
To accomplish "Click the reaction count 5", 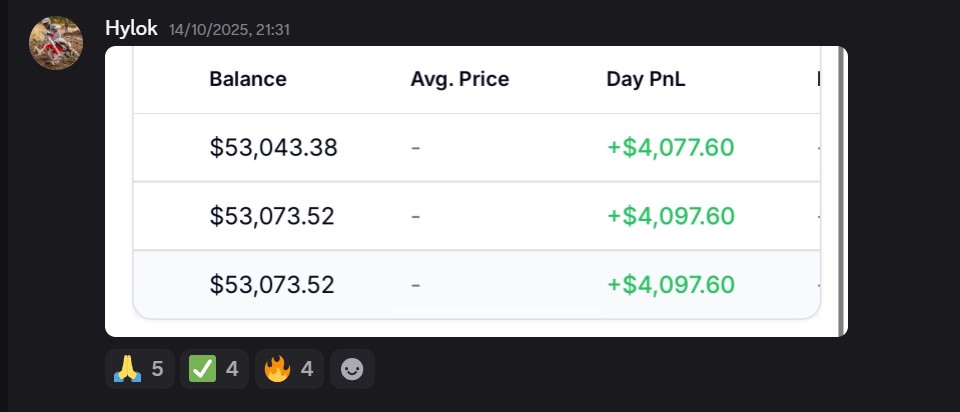I will [x=157, y=369].
